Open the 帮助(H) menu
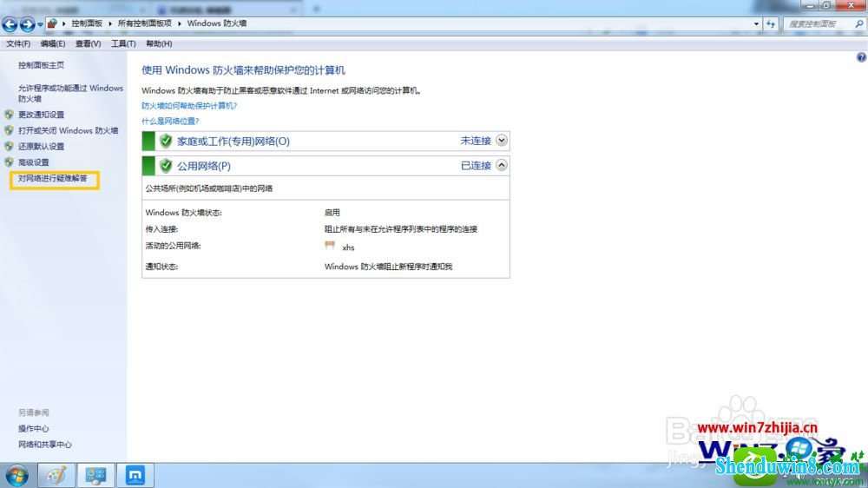 point(159,43)
